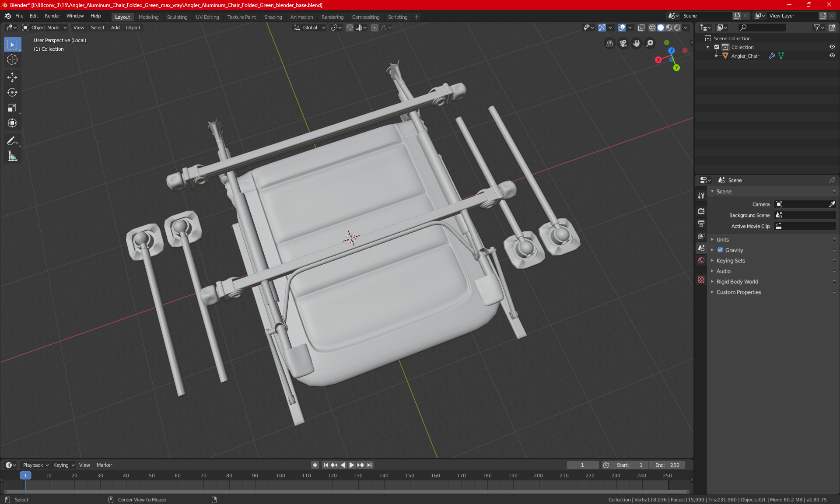Toggle X-ray mode

641,28
